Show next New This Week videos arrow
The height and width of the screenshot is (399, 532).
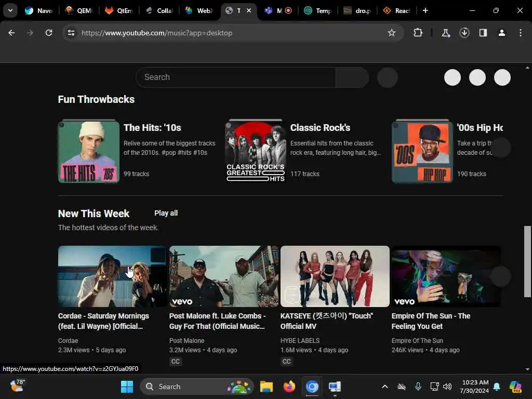(501, 276)
